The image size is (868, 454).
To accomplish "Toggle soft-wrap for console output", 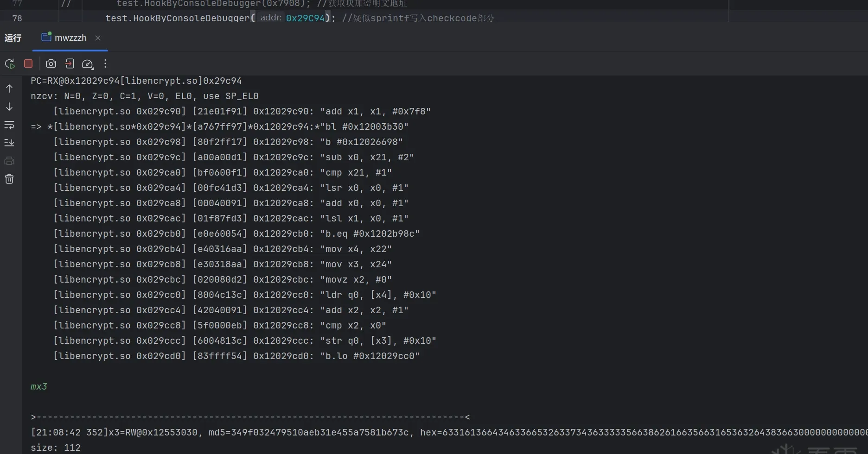I will point(9,125).
